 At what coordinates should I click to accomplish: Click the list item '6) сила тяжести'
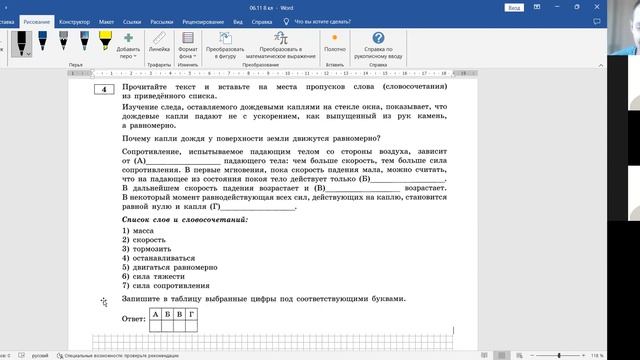coord(153,276)
